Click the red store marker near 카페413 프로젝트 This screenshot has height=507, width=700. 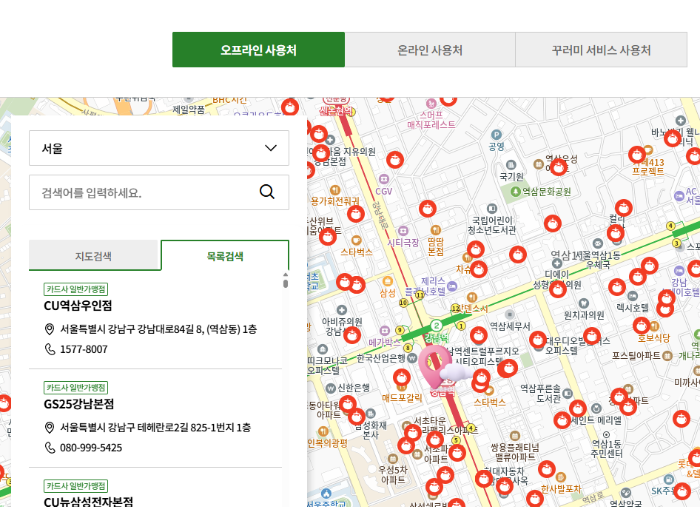point(637,154)
